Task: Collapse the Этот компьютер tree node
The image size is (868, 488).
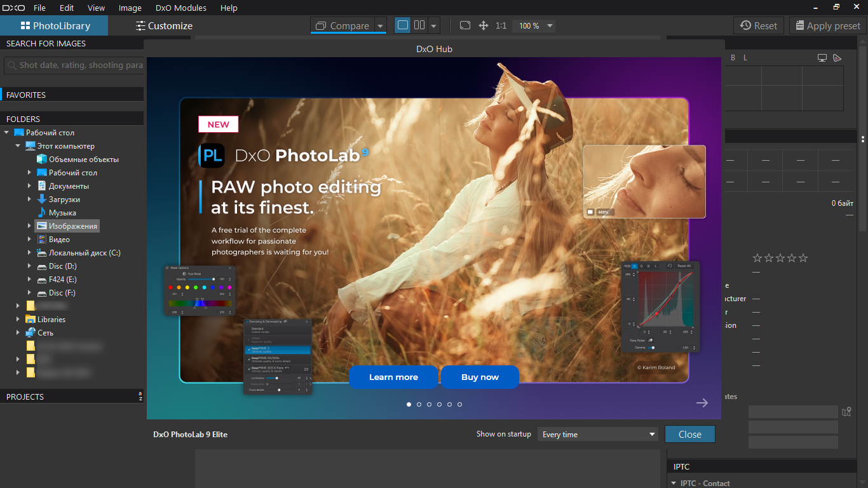Action: click(x=18, y=146)
